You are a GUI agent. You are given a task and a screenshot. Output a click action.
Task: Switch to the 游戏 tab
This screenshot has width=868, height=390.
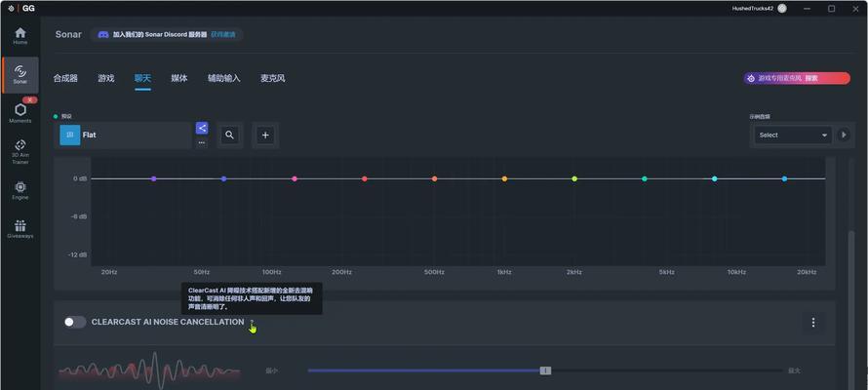pos(106,78)
